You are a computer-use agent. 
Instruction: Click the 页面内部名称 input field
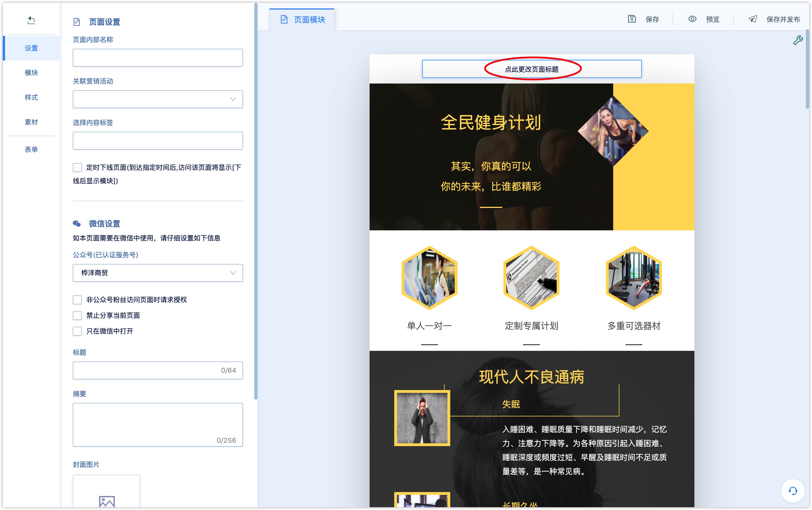click(158, 58)
